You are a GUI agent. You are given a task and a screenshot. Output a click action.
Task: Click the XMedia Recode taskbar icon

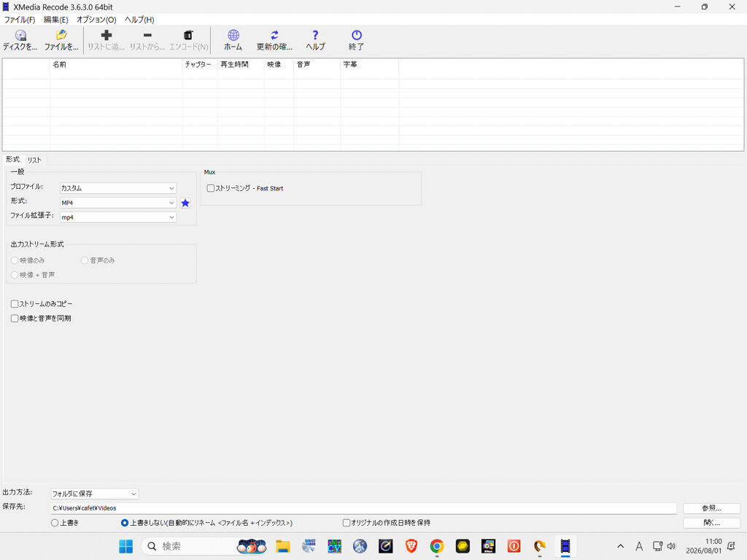565,546
